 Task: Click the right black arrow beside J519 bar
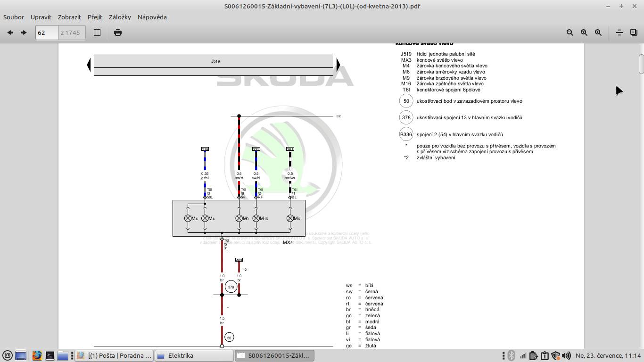[x=338, y=65]
